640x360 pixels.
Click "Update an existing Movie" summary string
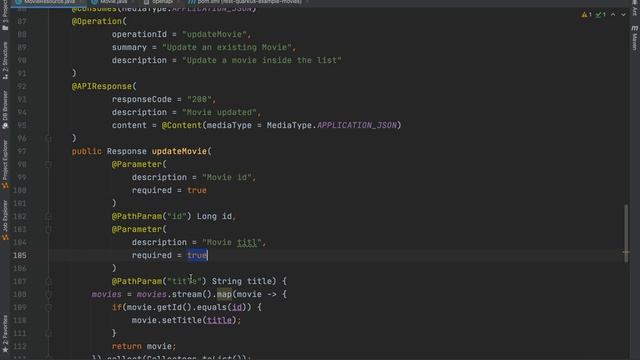227,47
